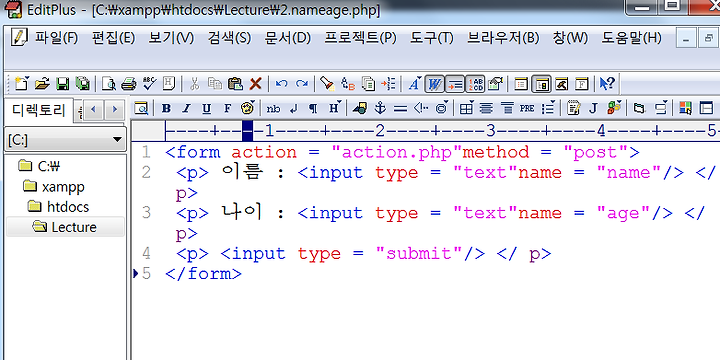
Task: Click the left arrow next to 디렉토리 tab
Action: click(x=94, y=109)
